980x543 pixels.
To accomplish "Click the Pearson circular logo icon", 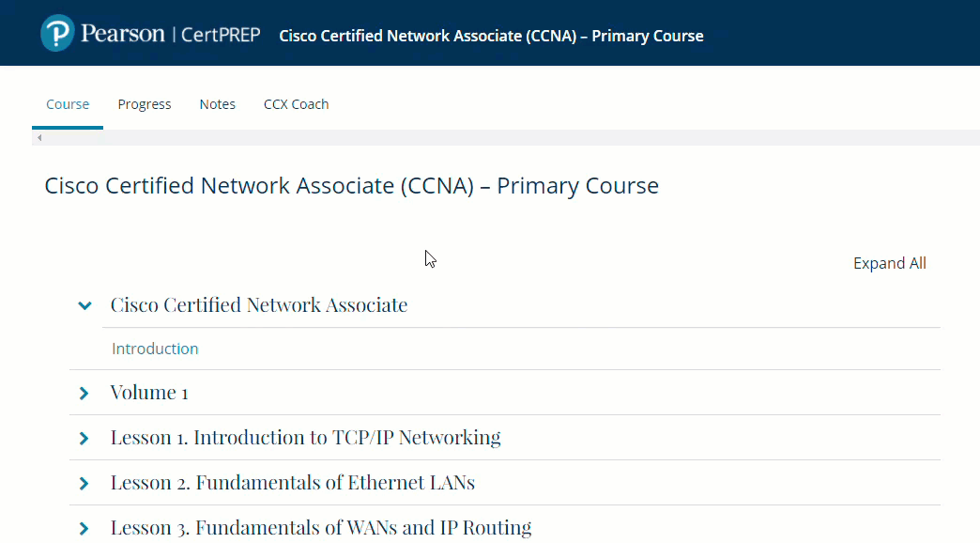I will coord(57,34).
